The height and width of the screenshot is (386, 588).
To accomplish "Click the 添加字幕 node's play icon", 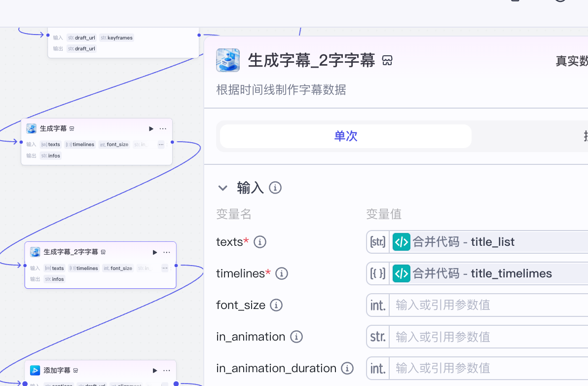I will pyautogui.click(x=154, y=370).
